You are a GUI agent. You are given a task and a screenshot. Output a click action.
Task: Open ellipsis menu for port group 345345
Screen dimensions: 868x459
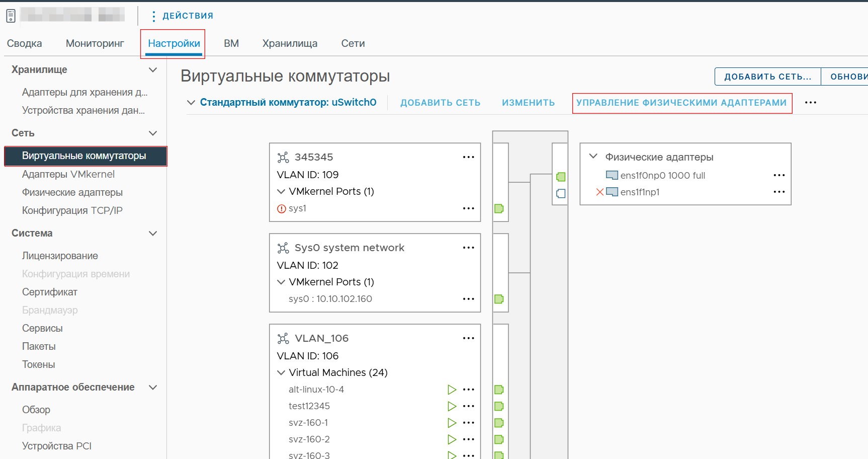pyautogui.click(x=469, y=157)
